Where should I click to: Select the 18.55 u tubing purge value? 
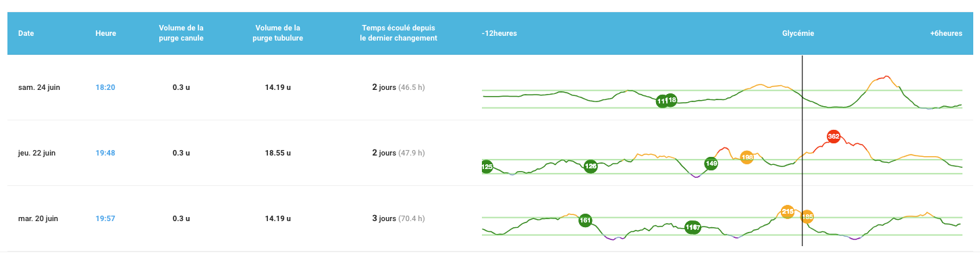278,153
